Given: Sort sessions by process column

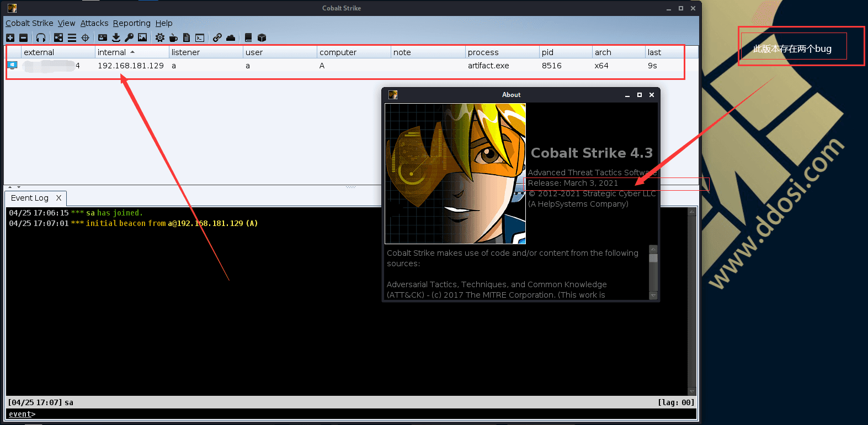Looking at the screenshot, I should (502, 52).
